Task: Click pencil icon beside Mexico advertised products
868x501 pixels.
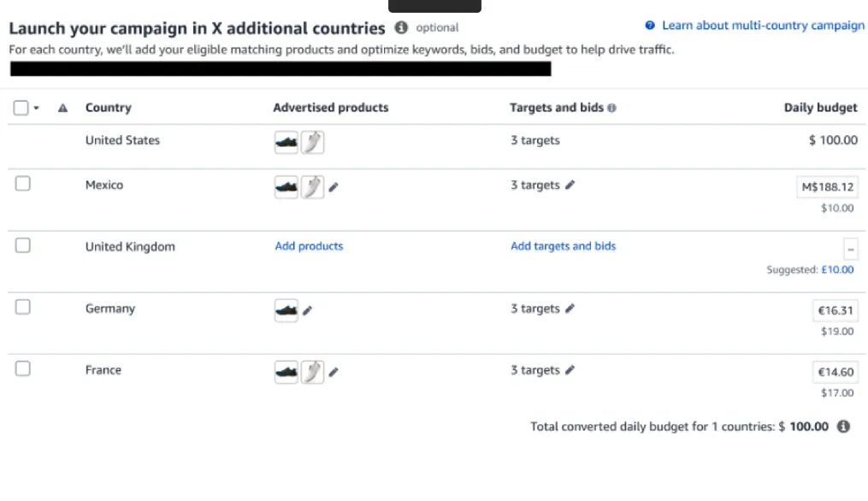Action: (334, 187)
